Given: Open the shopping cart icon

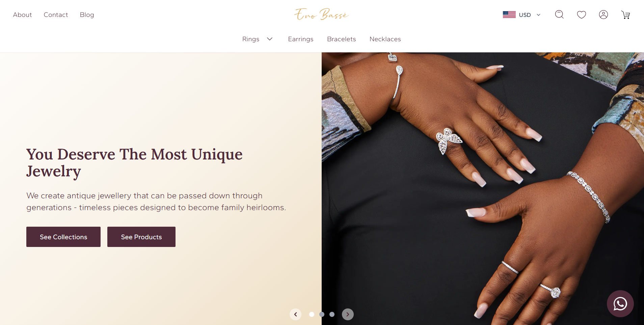Looking at the screenshot, I should pos(626,15).
